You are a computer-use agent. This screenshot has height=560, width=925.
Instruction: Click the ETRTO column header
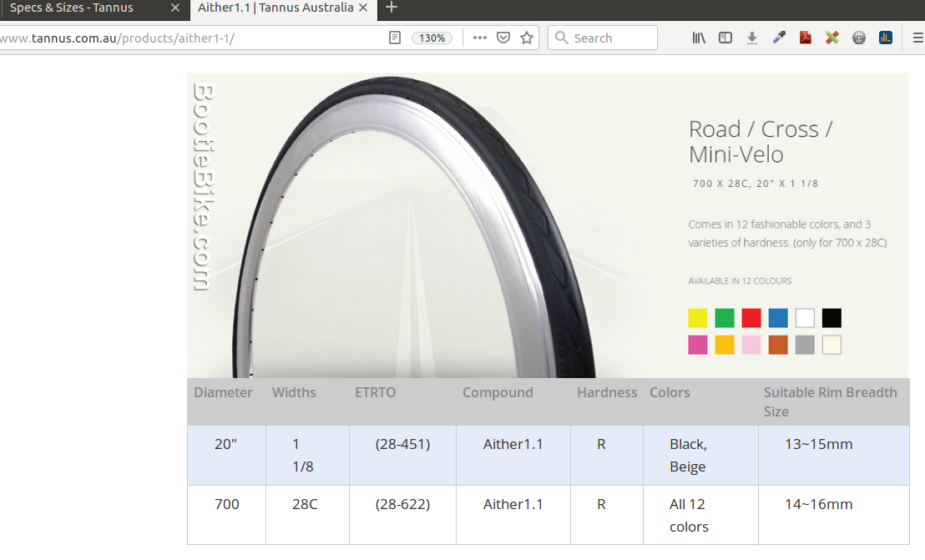pyautogui.click(x=375, y=392)
